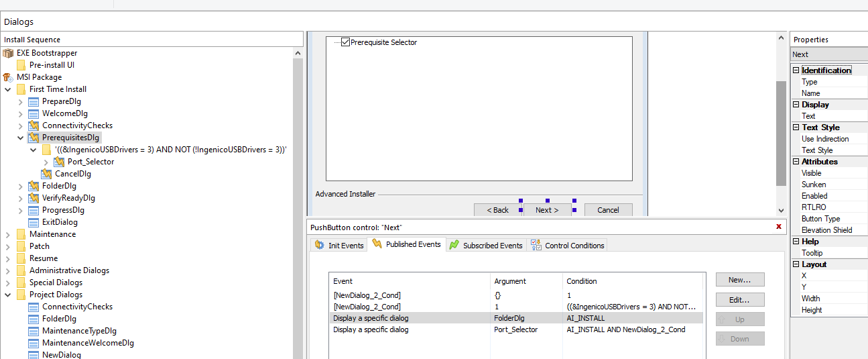
Task: Collapse the Layout properties group
Action: (x=796, y=264)
